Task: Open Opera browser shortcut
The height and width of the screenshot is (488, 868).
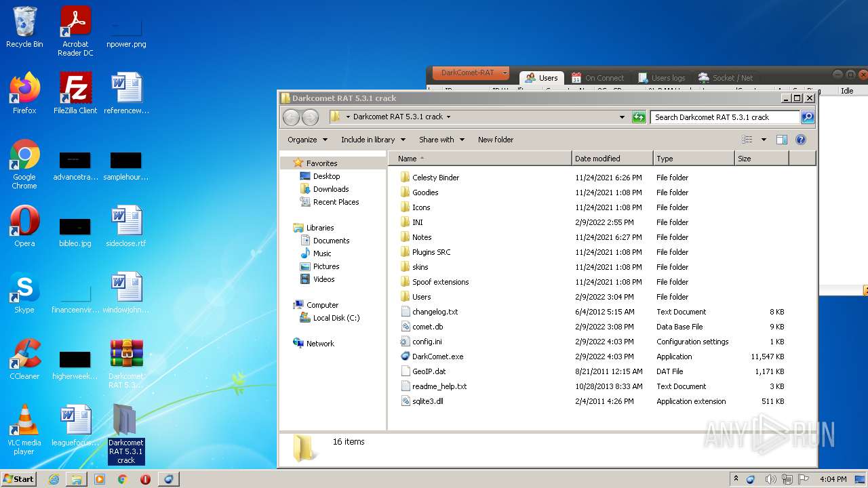Action: [24, 226]
